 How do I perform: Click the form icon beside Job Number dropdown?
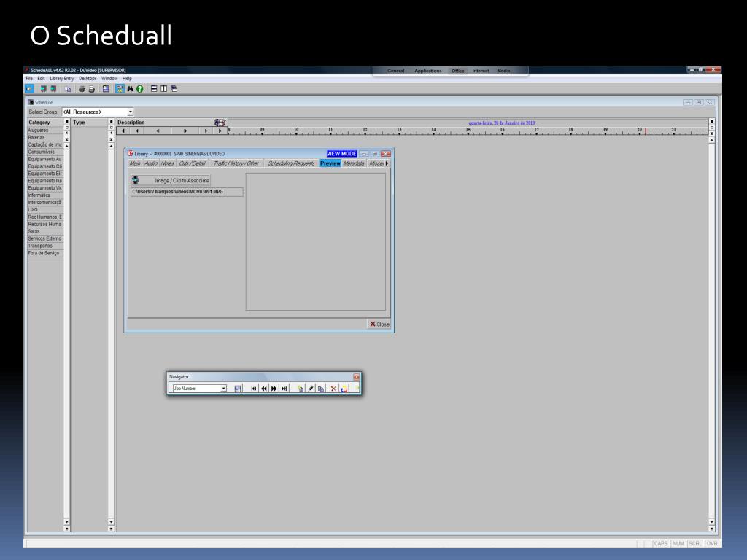pyautogui.click(x=238, y=389)
